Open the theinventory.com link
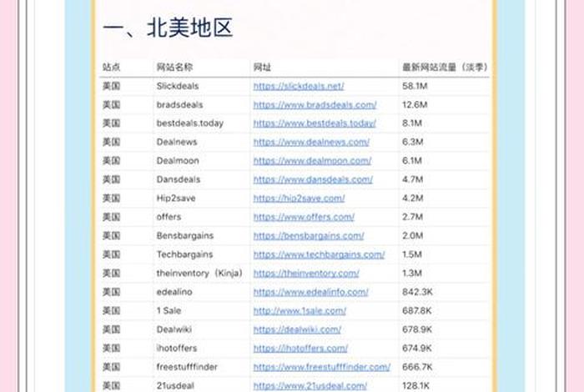The width and height of the screenshot is (584, 392). (x=306, y=274)
